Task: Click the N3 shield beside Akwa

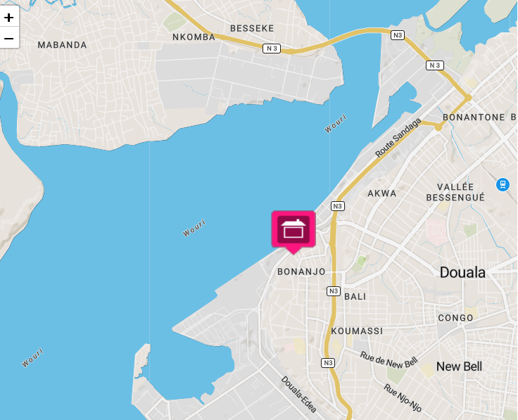Action: (x=338, y=206)
